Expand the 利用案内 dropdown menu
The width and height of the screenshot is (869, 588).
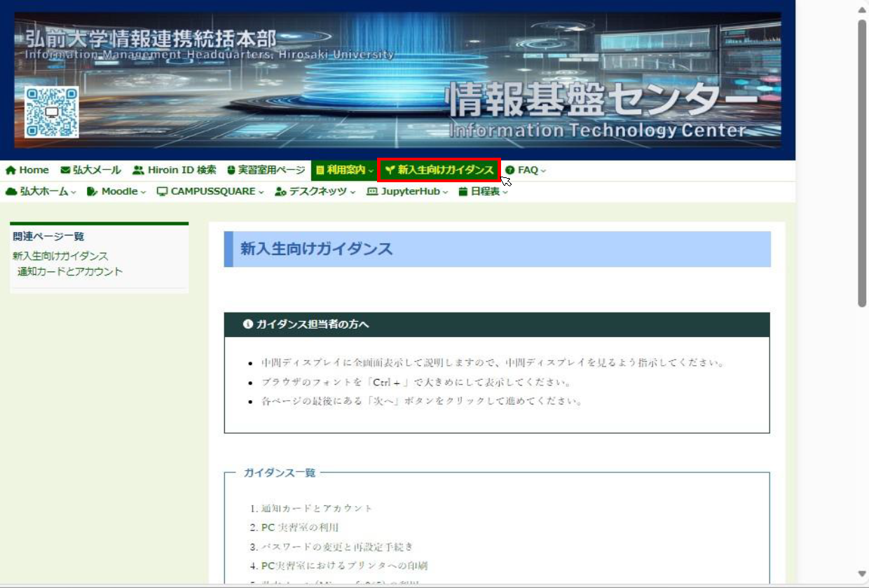[344, 170]
